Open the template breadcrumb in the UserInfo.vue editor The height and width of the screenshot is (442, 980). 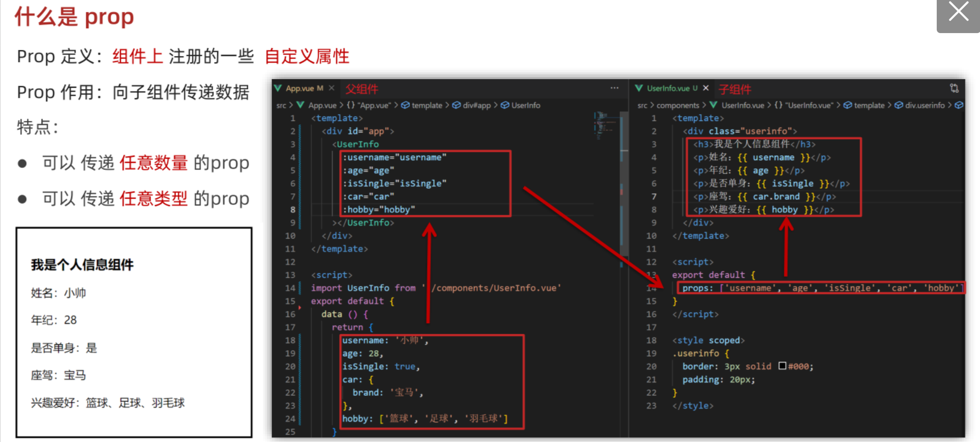pos(869,105)
